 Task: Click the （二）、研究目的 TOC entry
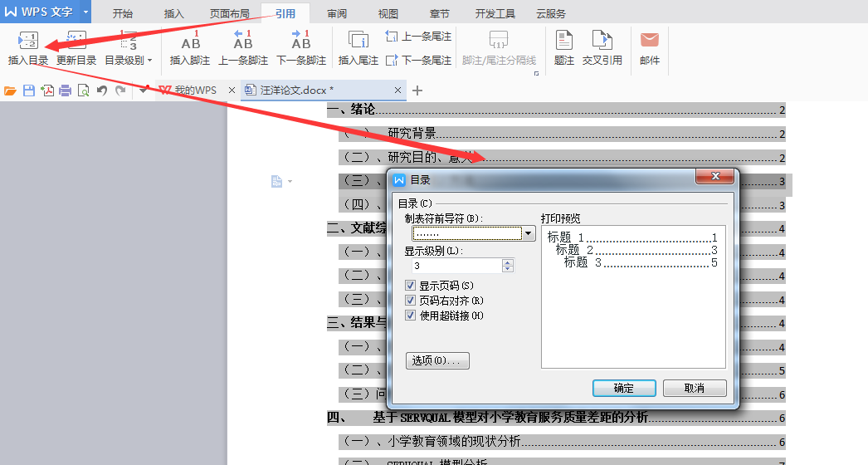click(x=562, y=158)
